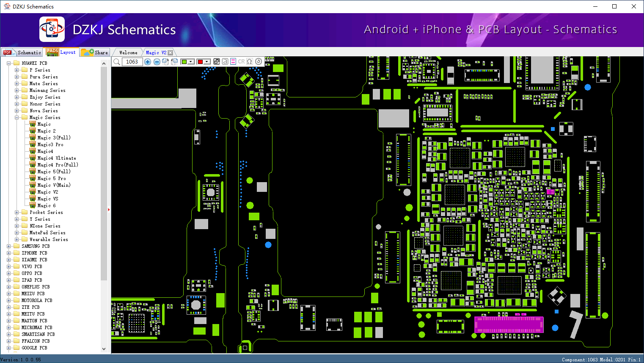Collapse the Magic Series folder
The height and width of the screenshot is (363, 644).
17,117
